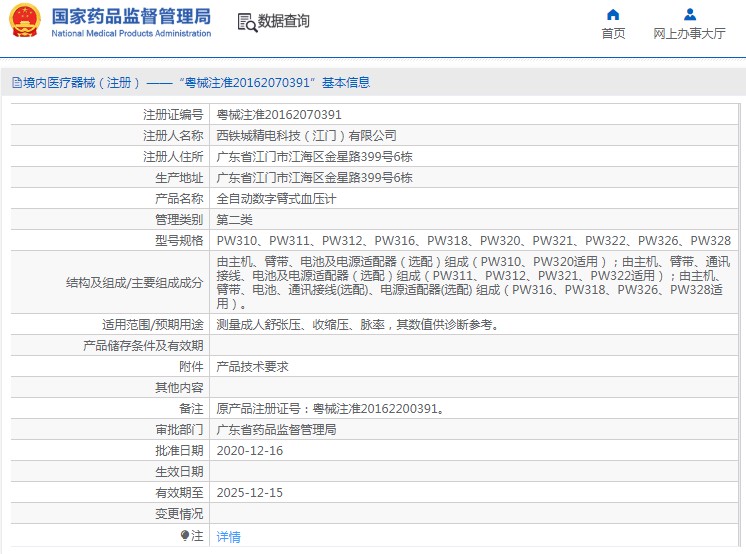The image size is (746, 554).
Task: Open the 详情 link in the 注 row
Action: pyautogui.click(x=228, y=536)
